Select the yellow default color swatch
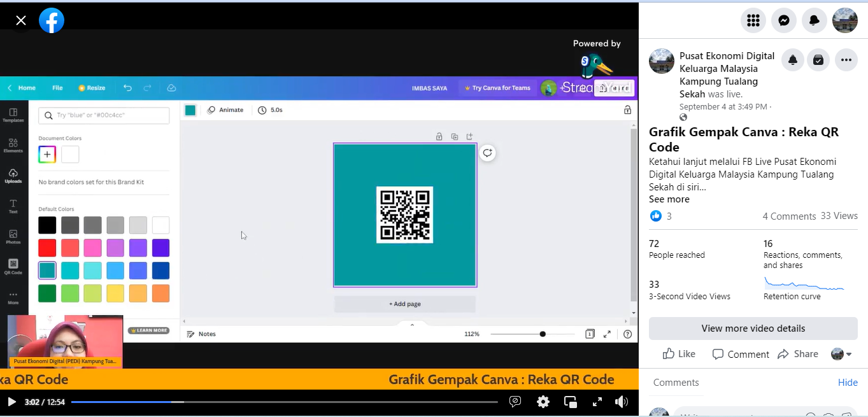Image resolution: width=868 pixels, height=417 pixels. click(x=115, y=293)
